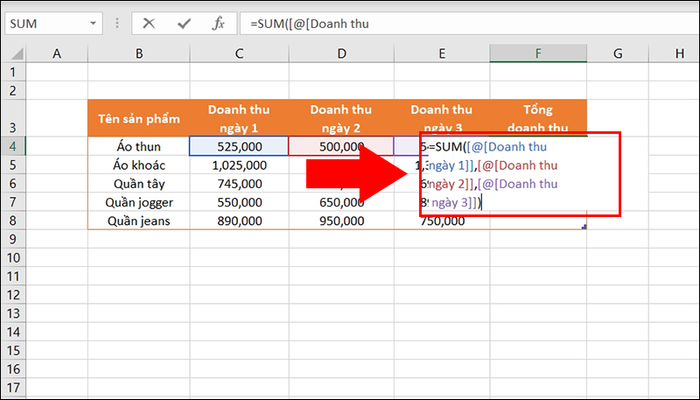Select row 12 header

click(x=13, y=295)
